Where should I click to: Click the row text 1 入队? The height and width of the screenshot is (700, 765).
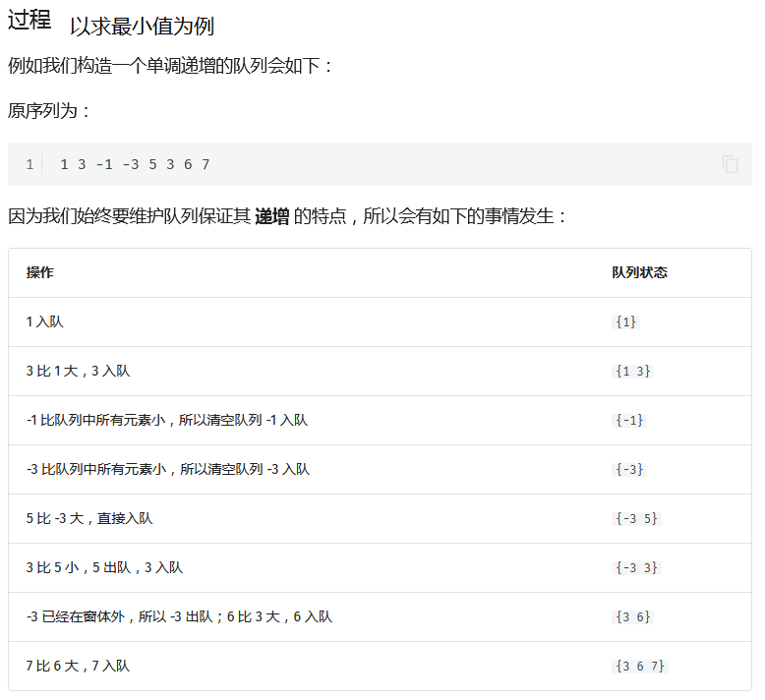tap(45, 321)
